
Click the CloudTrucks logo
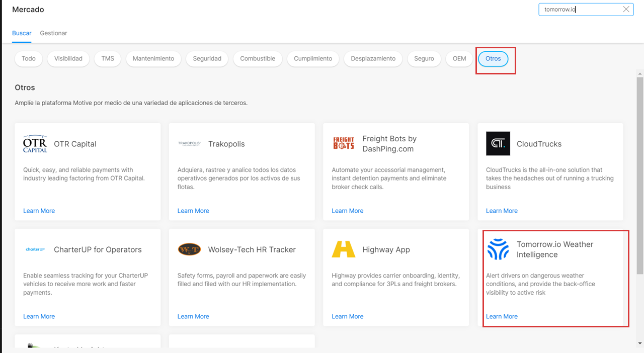(498, 144)
